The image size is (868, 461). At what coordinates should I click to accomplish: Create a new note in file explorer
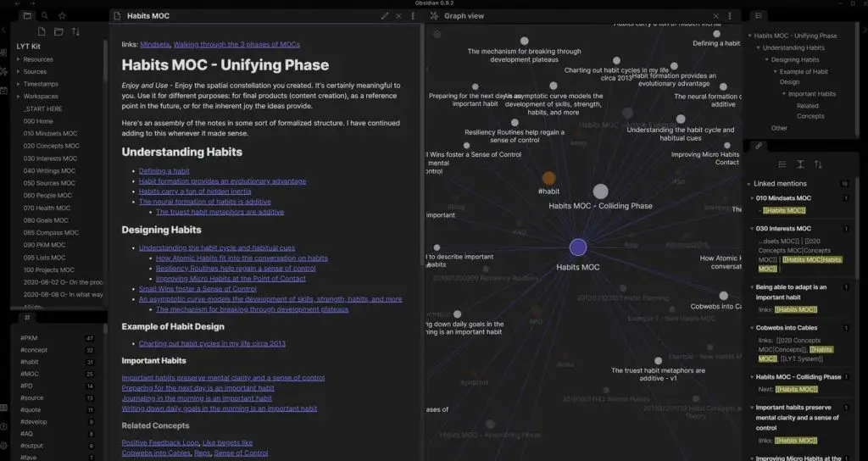[x=42, y=31]
